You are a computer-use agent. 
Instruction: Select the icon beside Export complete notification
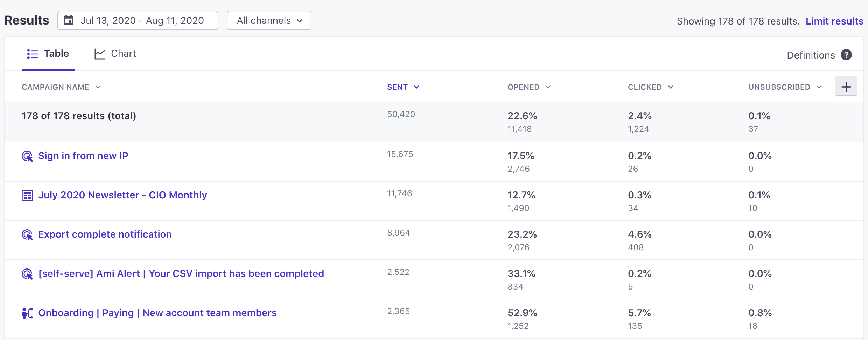pyautogui.click(x=27, y=235)
